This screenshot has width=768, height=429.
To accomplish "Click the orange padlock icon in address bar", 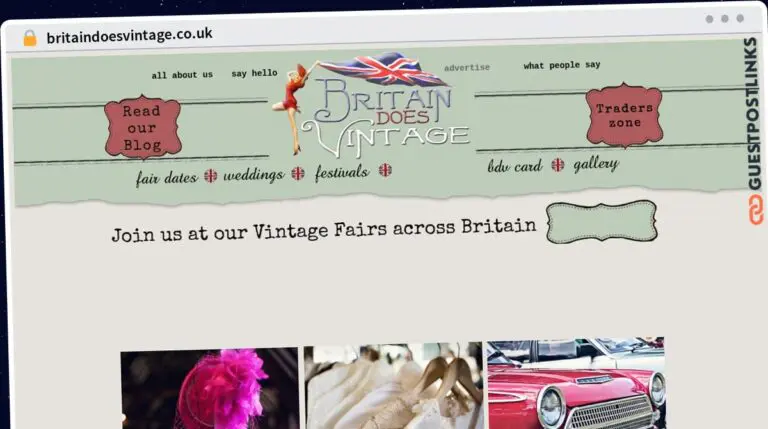I will point(30,38).
